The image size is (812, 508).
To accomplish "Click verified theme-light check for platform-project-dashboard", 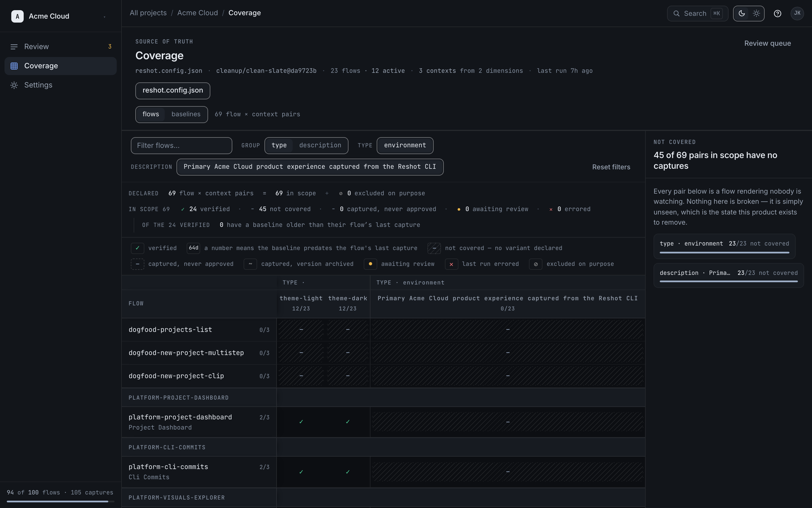I will (301, 422).
